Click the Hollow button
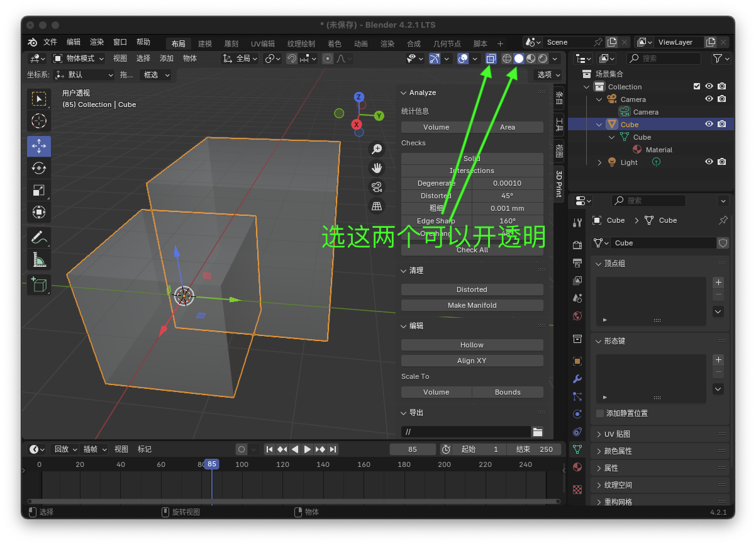 (472, 345)
